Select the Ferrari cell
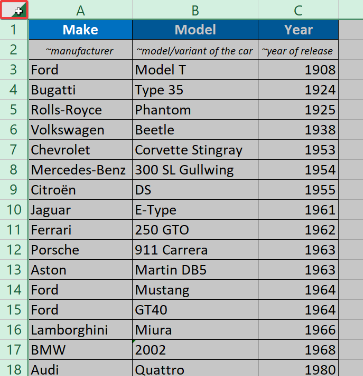Screen dimensions: 363x376 point(80,230)
